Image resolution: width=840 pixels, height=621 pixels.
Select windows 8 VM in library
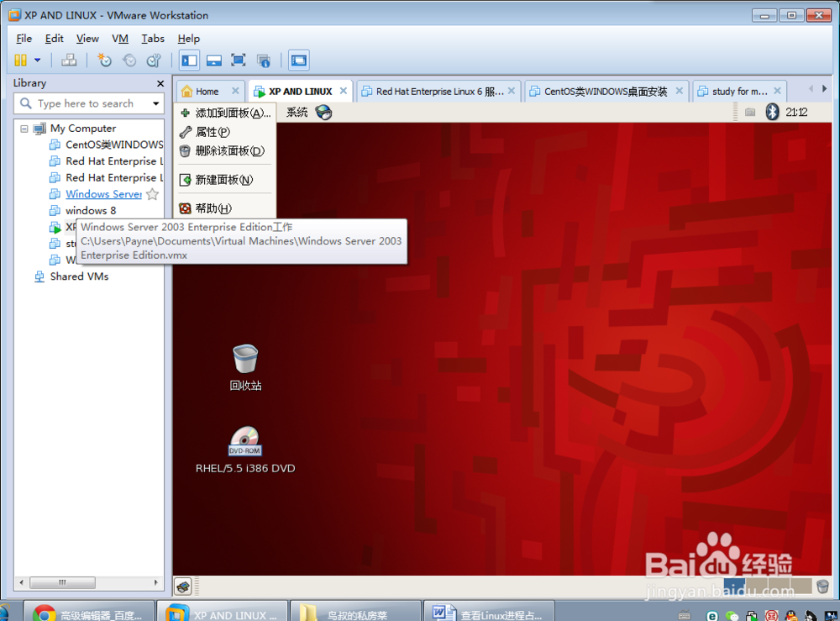pyautogui.click(x=91, y=211)
